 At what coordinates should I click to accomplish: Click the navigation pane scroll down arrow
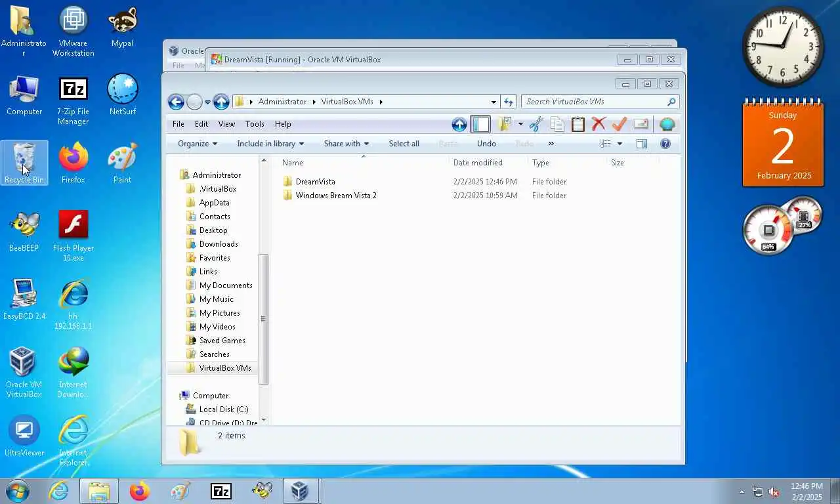[x=264, y=420]
